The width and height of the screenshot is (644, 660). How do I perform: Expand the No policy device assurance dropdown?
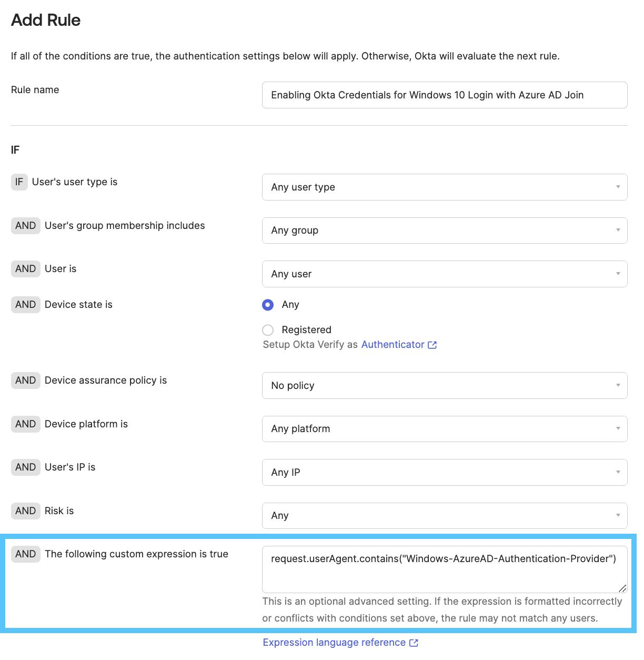coord(444,386)
